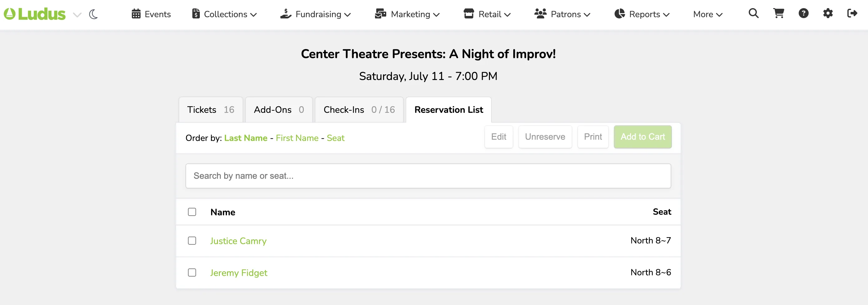Order list by Seat link

(336, 138)
